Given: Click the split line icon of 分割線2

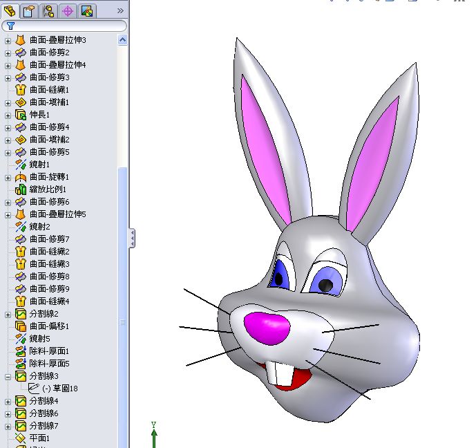Looking at the screenshot, I should pos(21,314).
